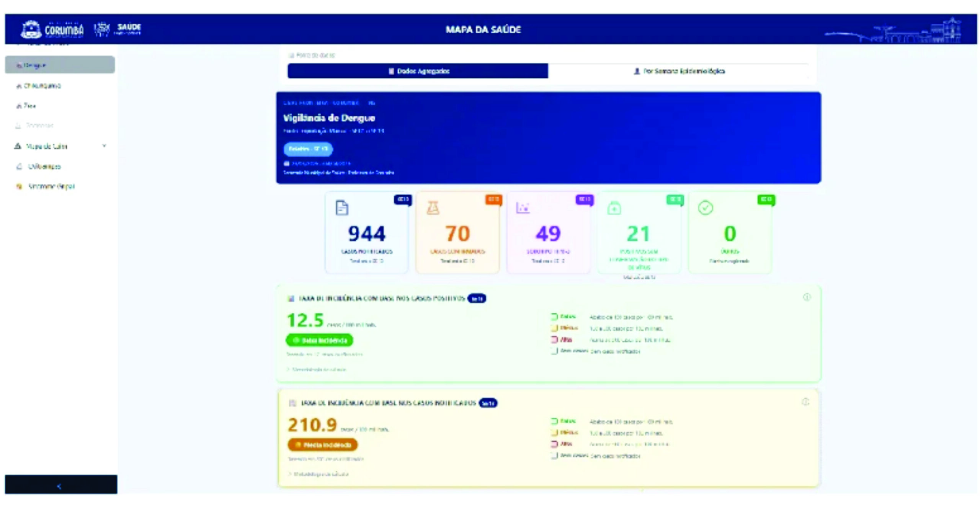
Task: Toggle the Sem casos legend checkbox
Action: 554,351
